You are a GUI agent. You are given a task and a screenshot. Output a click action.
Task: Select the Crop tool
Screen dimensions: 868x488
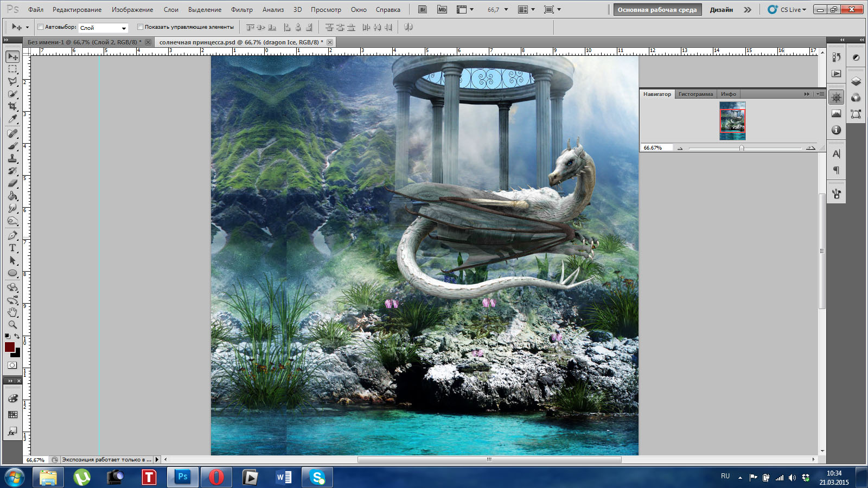tap(12, 106)
